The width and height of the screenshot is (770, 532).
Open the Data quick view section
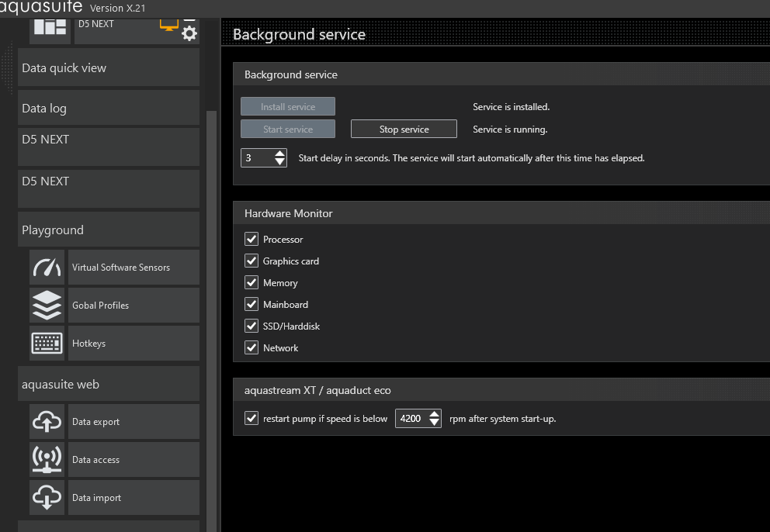[109, 68]
